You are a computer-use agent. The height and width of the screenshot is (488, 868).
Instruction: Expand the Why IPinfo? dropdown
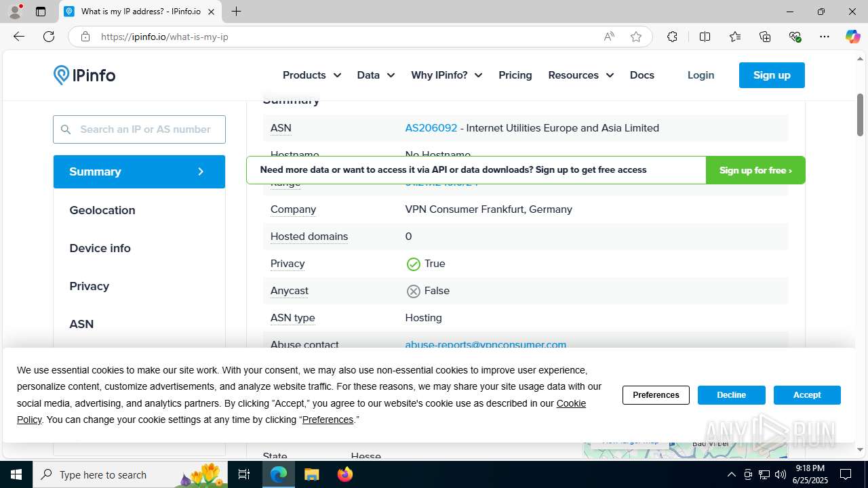(447, 75)
